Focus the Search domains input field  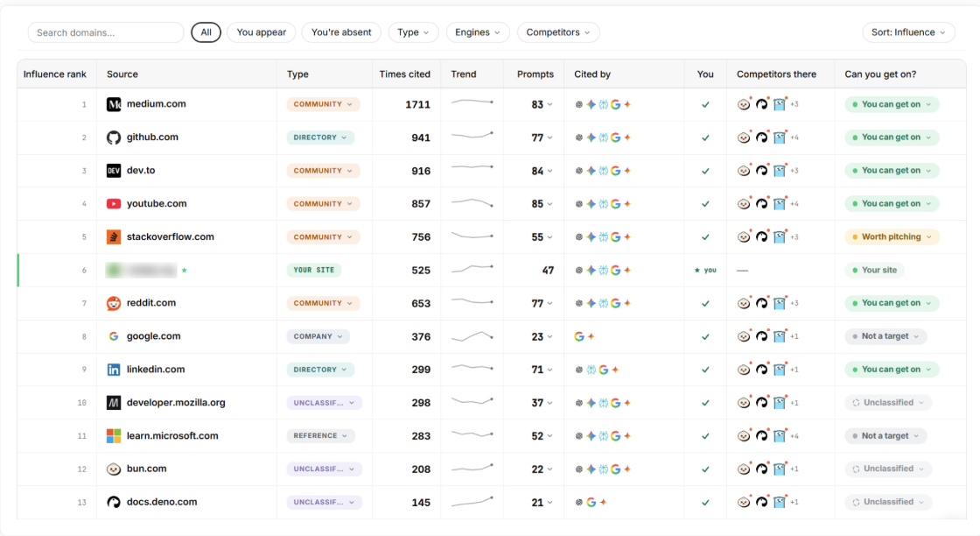pos(106,32)
